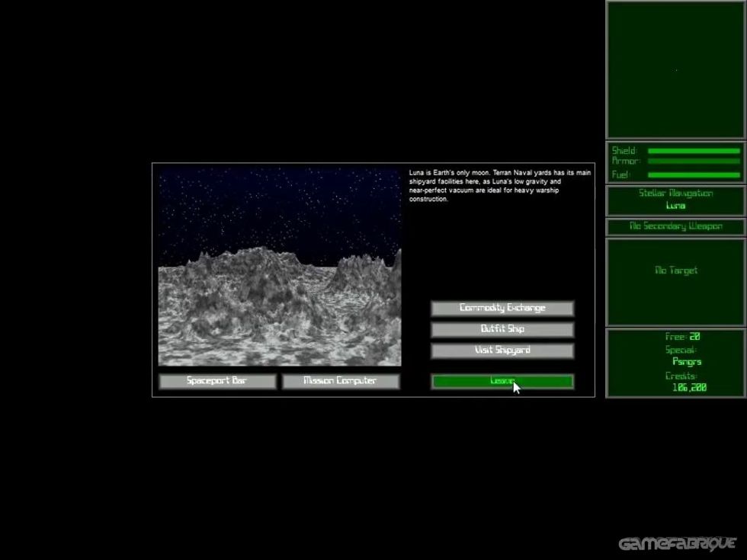This screenshot has height=560, width=747.
Task: Click the 'Stellar Navigation' label
Action: coord(675,194)
